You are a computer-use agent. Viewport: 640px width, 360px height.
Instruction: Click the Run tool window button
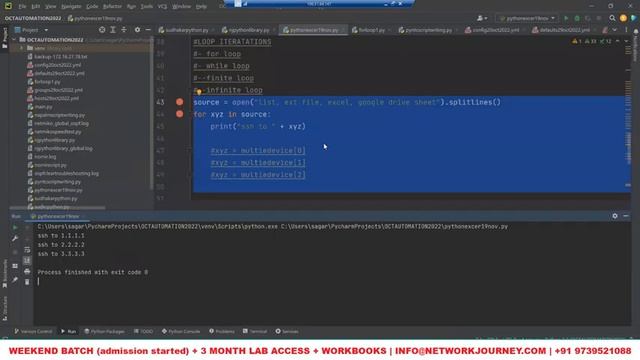point(69,331)
